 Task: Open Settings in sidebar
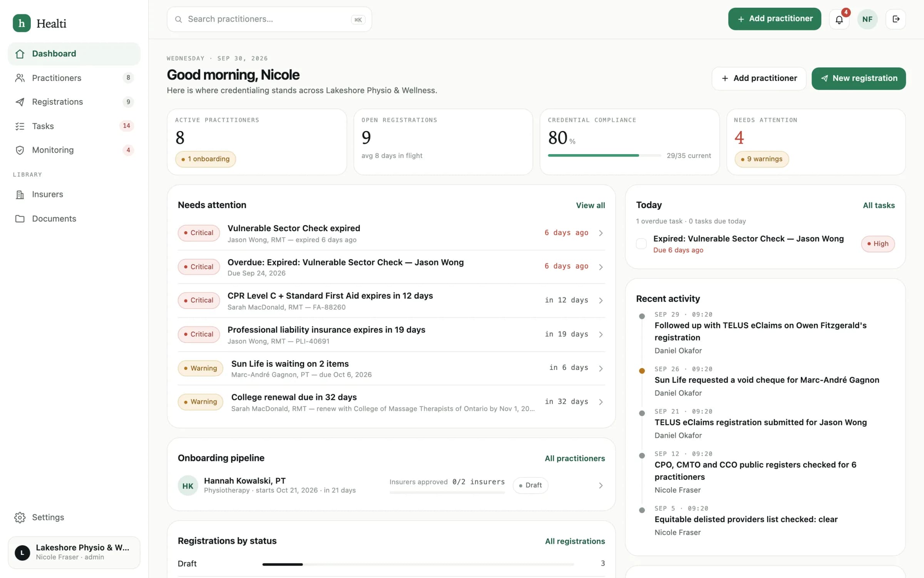click(74, 517)
